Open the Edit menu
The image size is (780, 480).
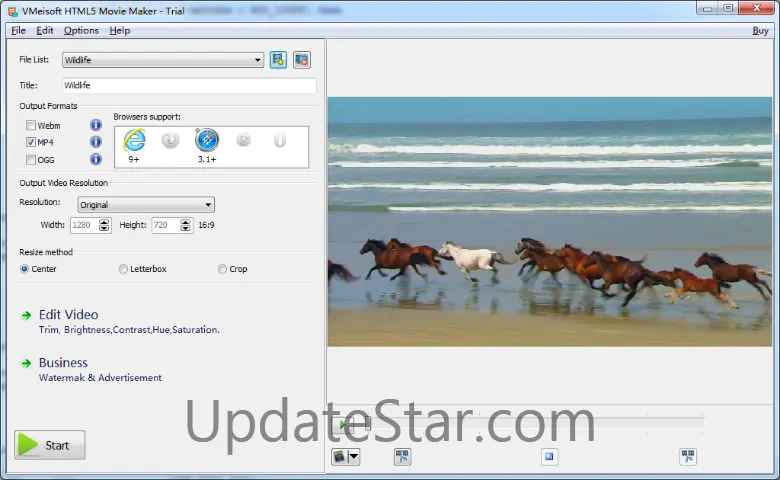[44, 30]
